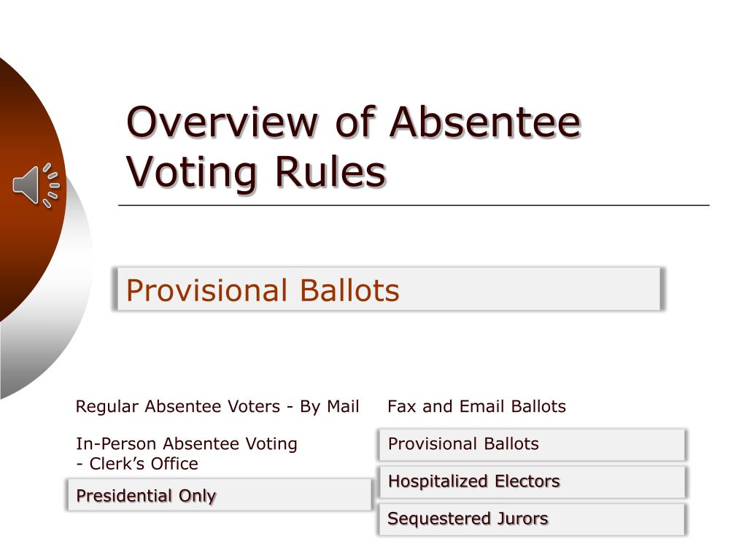747x560 pixels.
Task: Click the By Mail text
Action: (x=329, y=407)
